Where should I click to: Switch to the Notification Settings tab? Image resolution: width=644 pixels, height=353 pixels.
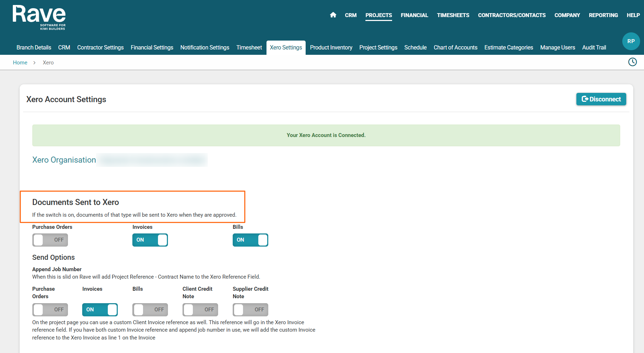(205, 47)
